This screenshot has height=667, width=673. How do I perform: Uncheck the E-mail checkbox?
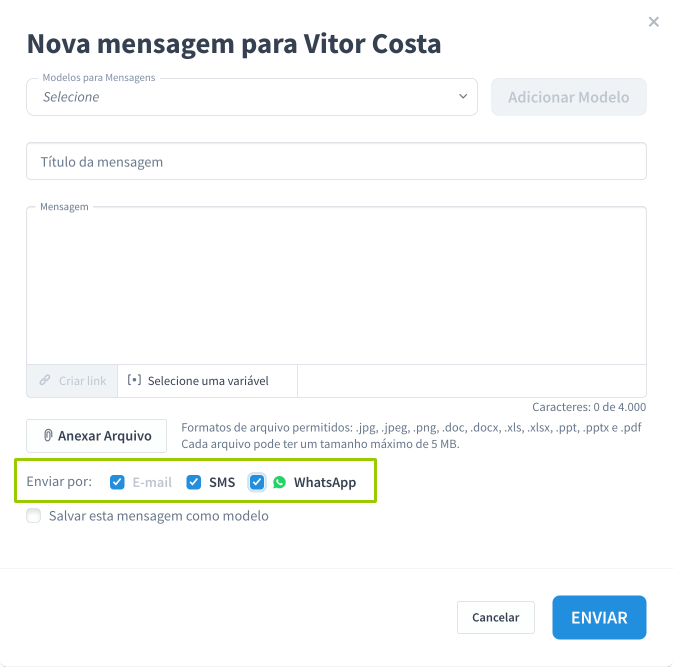pyautogui.click(x=117, y=482)
